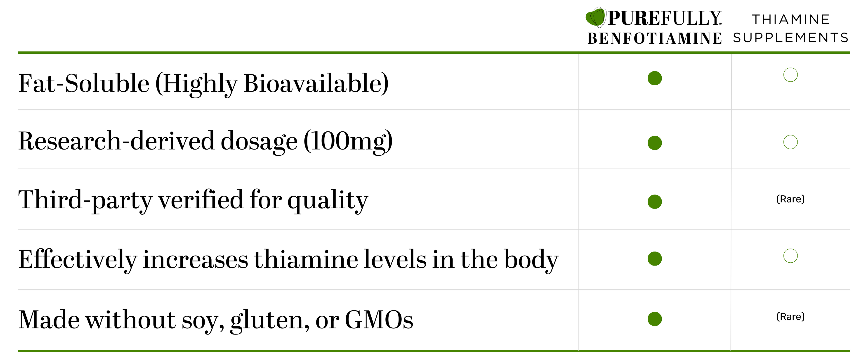
Task: Click the filled dot for soy, gluten, GMOs
Action: coord(654,319)
